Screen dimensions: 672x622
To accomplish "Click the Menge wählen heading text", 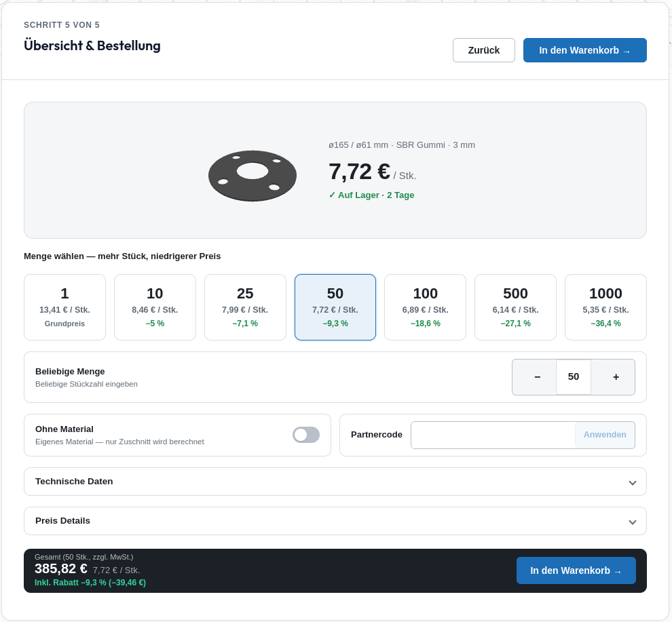I will (x=122, y=256).
